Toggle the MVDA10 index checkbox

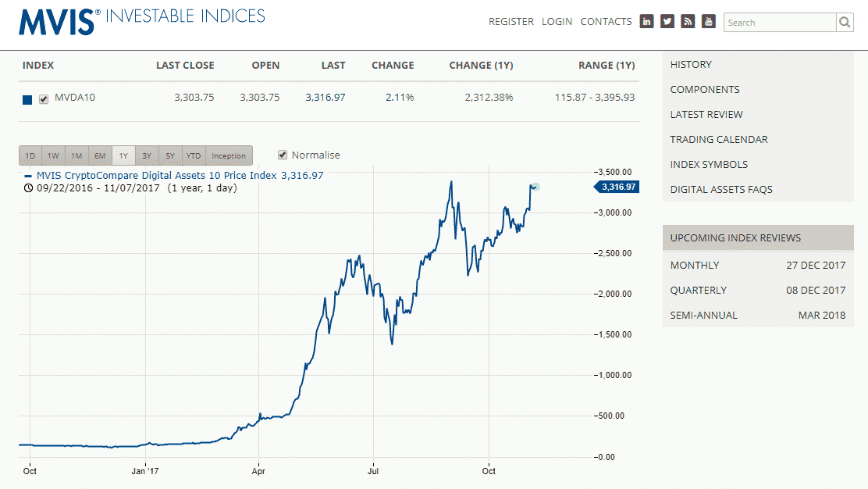coord(44,98)
